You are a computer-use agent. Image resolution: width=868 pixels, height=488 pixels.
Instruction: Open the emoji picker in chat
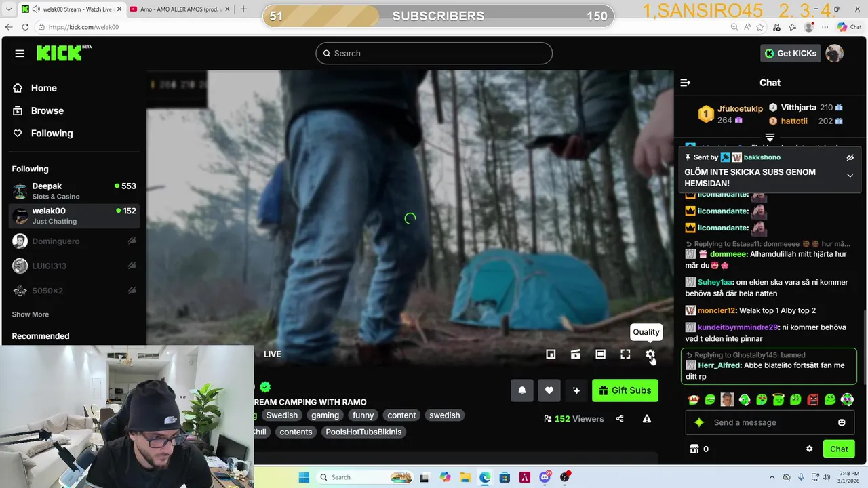coord(842,422)
